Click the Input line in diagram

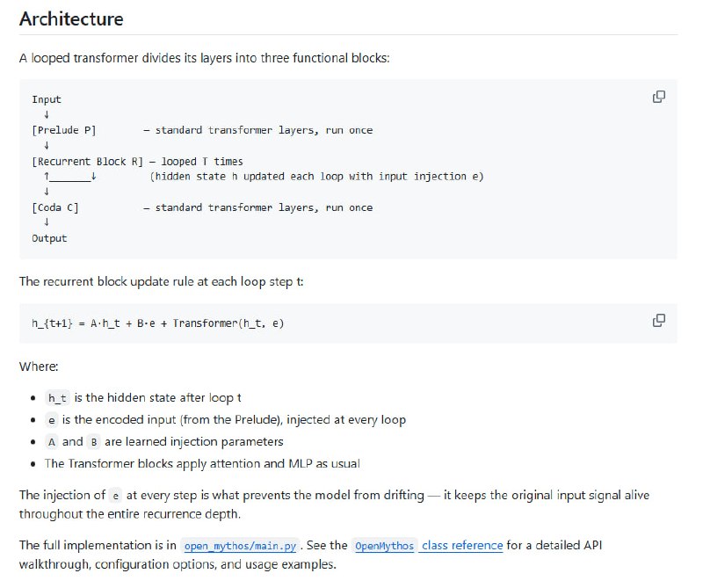tap(47, 99)
